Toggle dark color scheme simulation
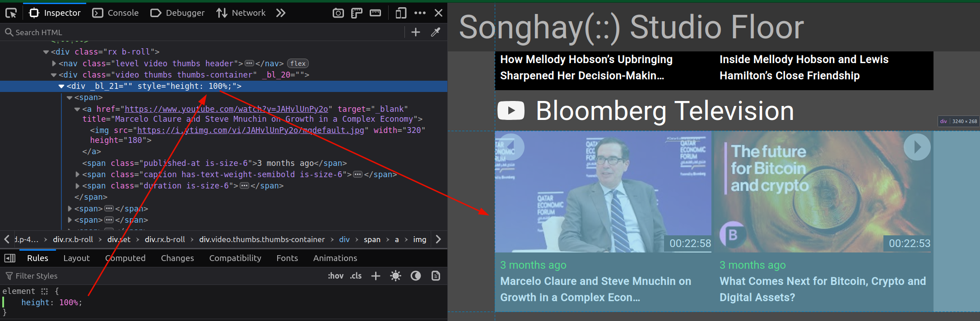 coord(415,276)
